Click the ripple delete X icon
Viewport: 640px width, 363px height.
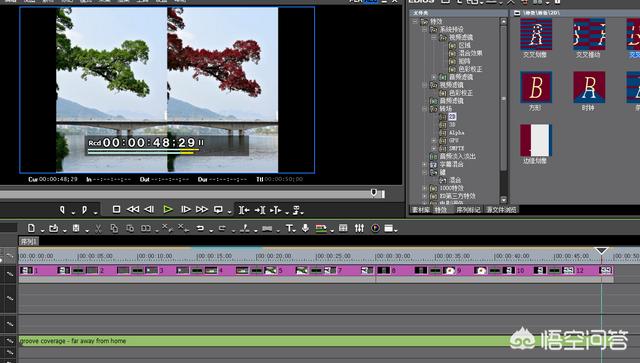[183, 228]
